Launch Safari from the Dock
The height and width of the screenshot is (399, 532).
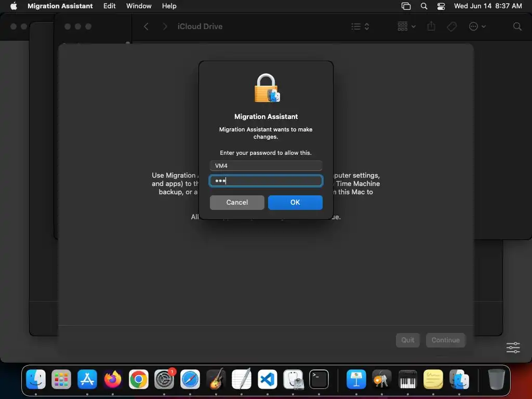pos(190,379)
